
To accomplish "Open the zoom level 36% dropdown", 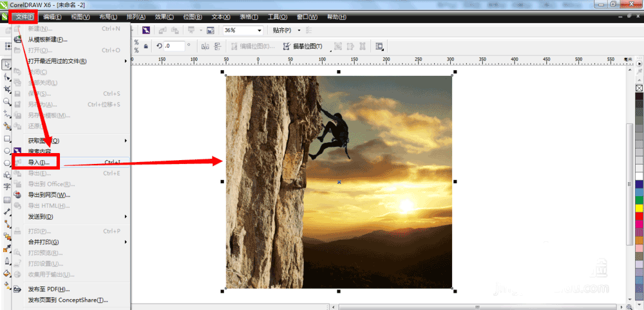I will (x=259, y=30).
